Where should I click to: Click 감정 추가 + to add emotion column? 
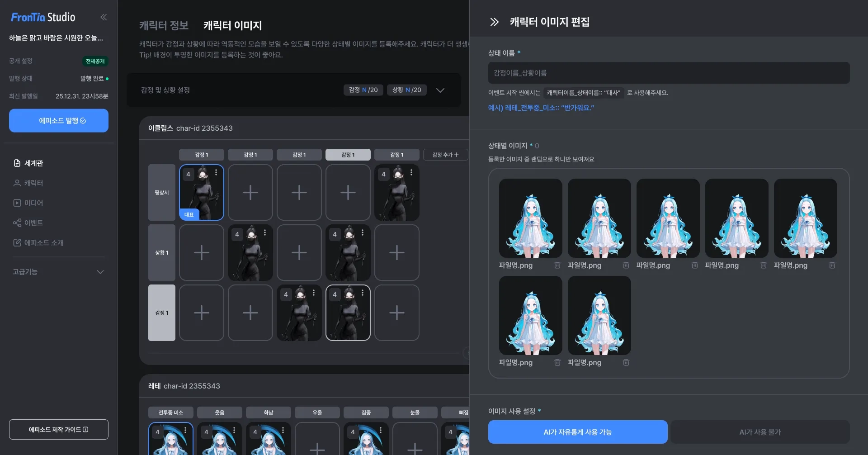point(445,155)
